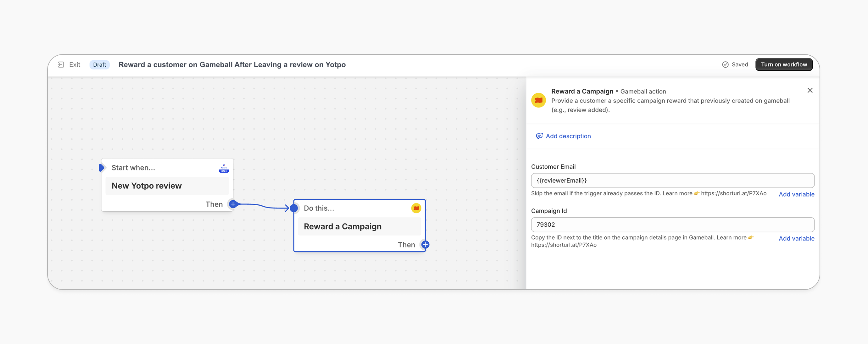Screen dimensions: 868x344
Task: Click the plus icon after Reward a Campaign
Action: click(x=425, y=245)
